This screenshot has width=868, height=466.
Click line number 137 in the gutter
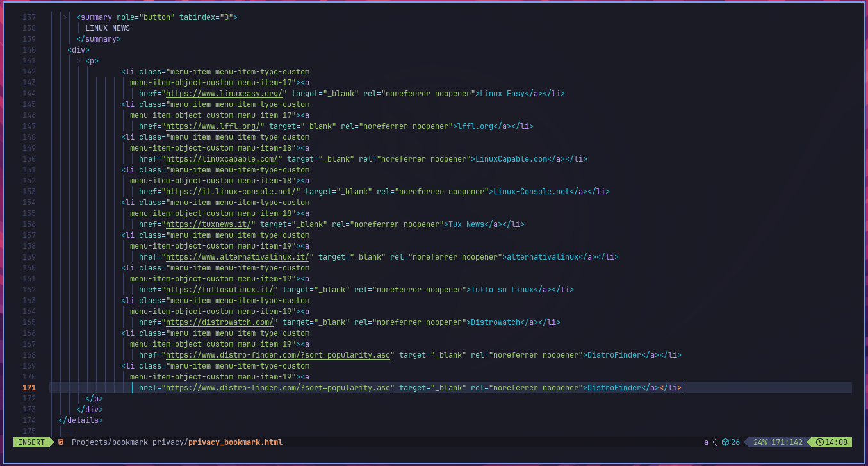(x=29, y=17)
